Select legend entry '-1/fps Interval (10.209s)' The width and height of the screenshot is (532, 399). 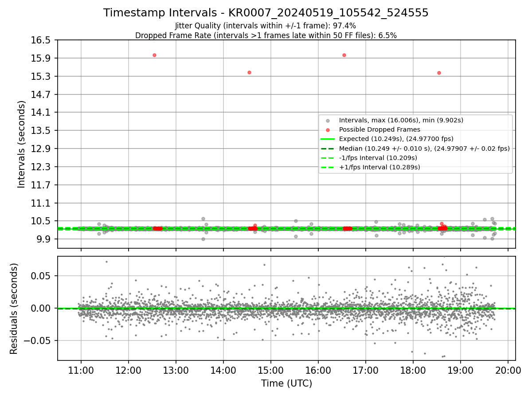pos(378,158)
